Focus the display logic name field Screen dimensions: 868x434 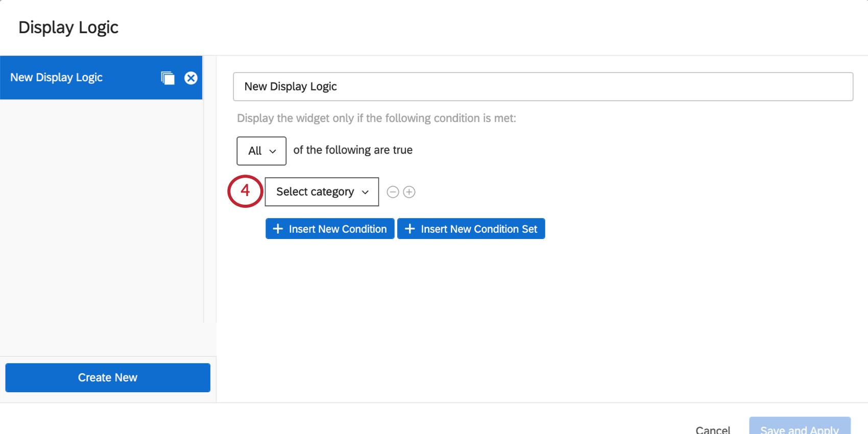click(543, 87)
